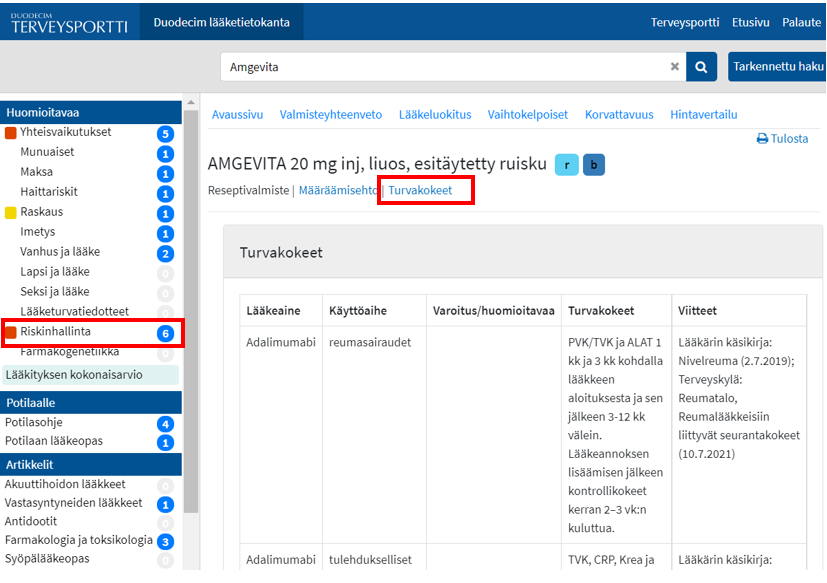The height and width of the screenshot is (583, 827).
Task: Click the Tarkennettu haku button
Action: click(x=777, y=66)
